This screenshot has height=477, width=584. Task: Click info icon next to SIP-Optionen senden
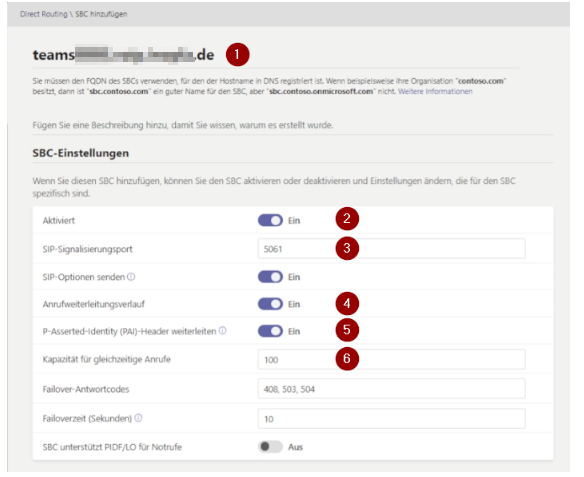coord(131,277)
